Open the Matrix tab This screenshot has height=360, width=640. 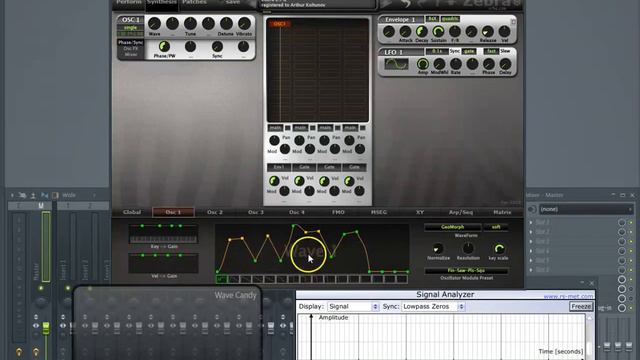(x=502, y=212)
